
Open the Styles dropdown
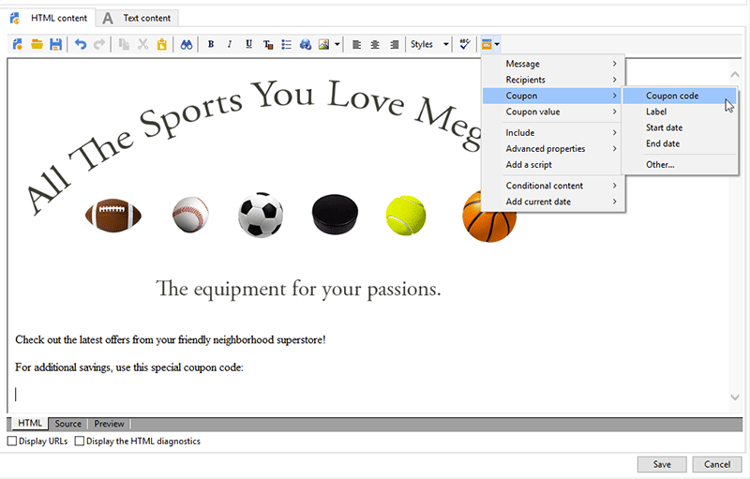[429, 44]
